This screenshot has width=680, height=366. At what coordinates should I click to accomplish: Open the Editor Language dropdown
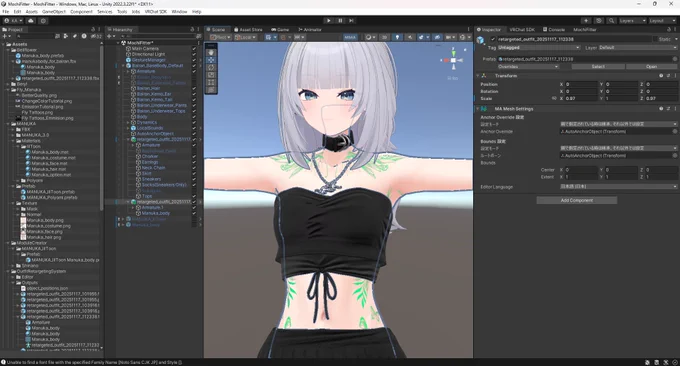(x=618, y=186)
